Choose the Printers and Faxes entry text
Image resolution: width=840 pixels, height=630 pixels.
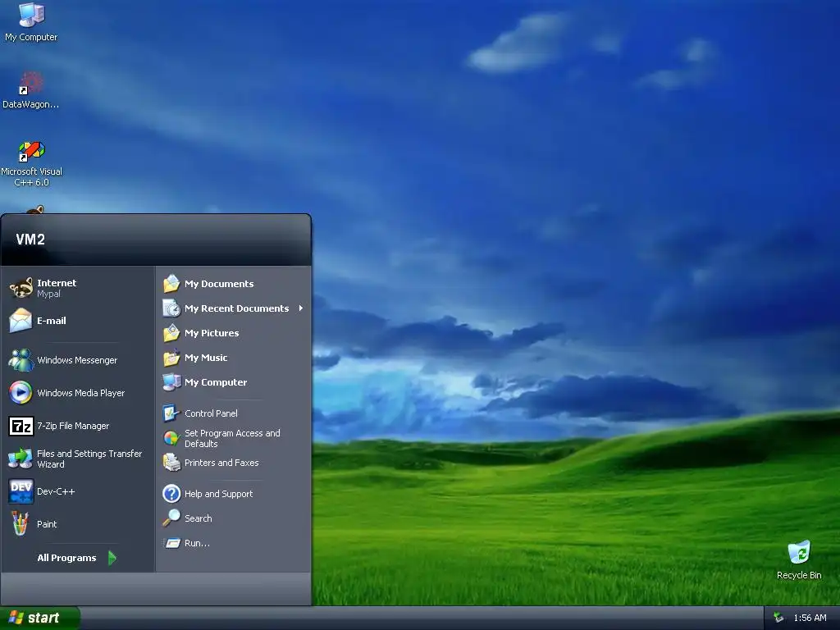tap(221, 463)
